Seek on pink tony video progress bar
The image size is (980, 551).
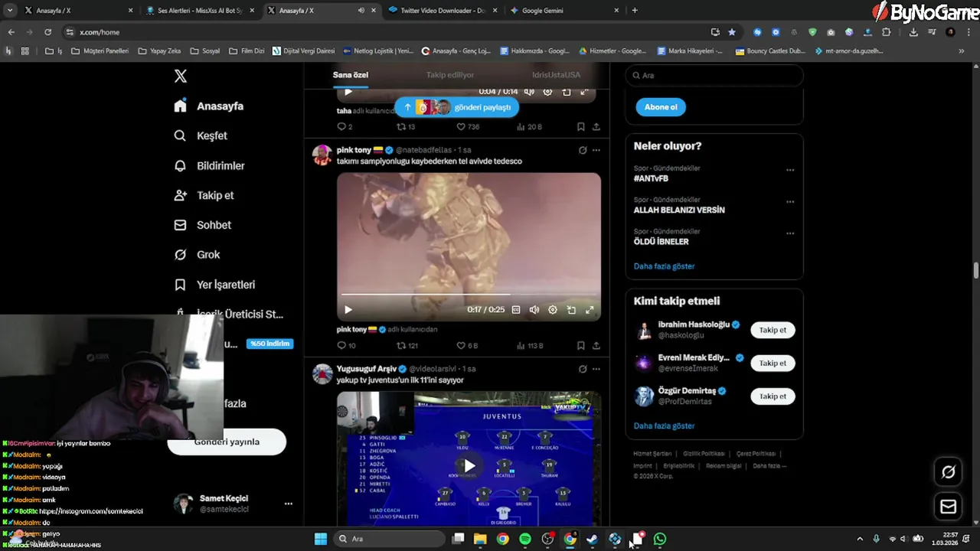pos(469,294)
